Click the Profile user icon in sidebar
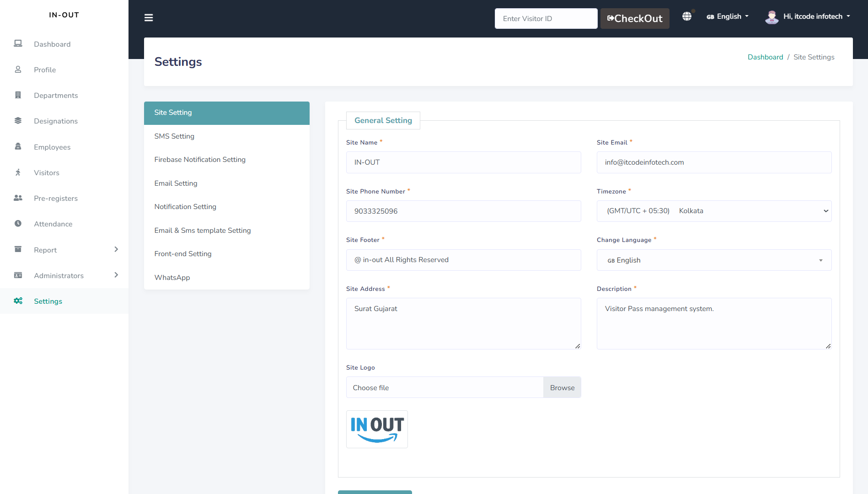Screen dimensions: 868x494 (x=18, y=69)
